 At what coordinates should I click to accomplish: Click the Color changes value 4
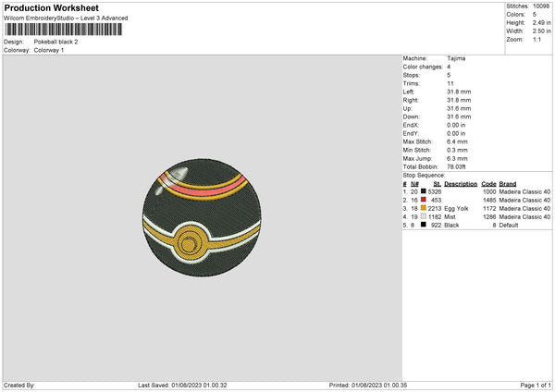click(x=449, y=67)
